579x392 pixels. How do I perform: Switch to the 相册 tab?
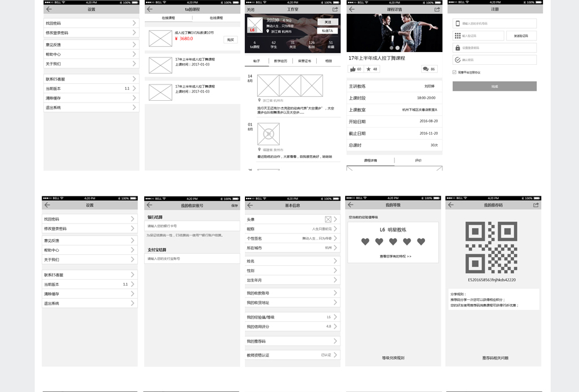click(x=328, y=61)
